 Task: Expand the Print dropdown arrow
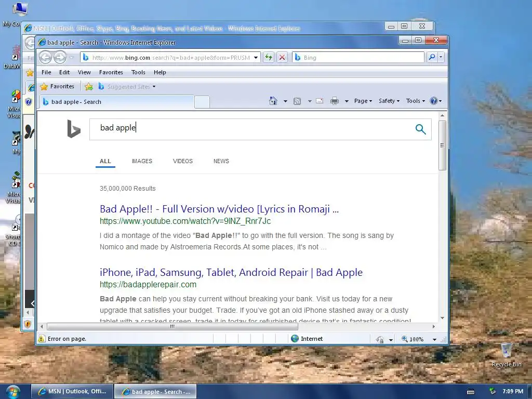(347, 101)
